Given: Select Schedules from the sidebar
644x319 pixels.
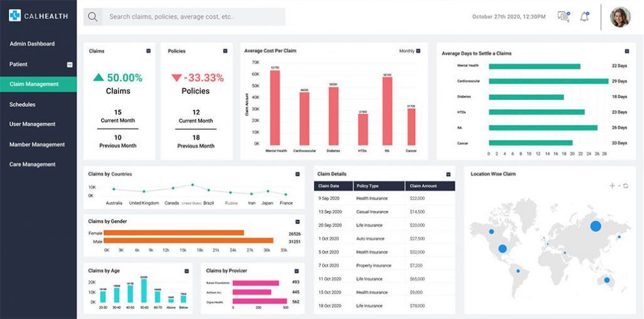Looking at the screenshot, I should 23,104.
